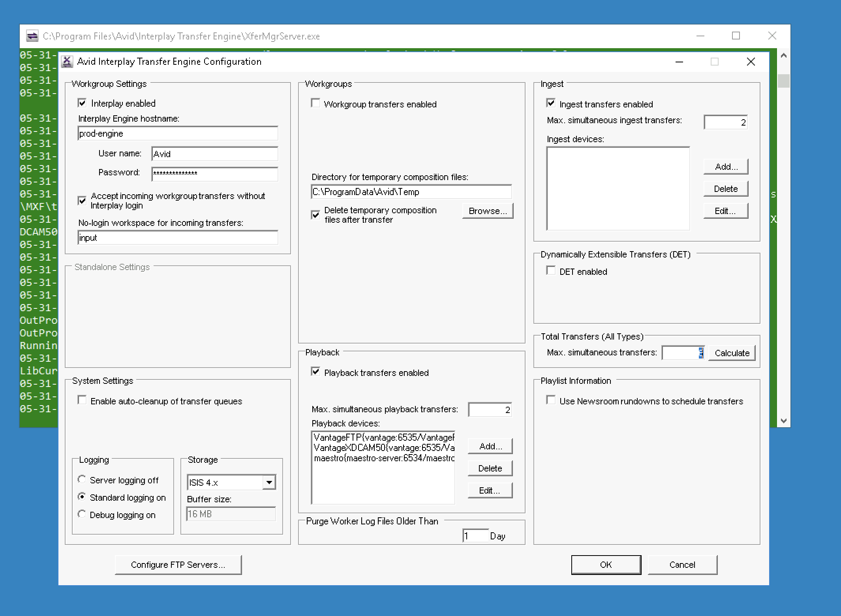Image resolution: width=841 pixels, height=616 pixels.
Task: Enable Workgroup transfers checkbox
Action: coord(315,103)
